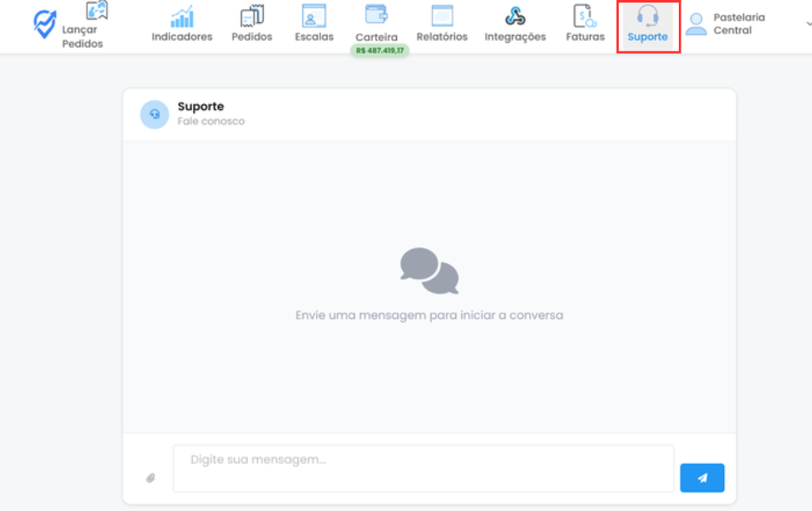Click the map icon above Lançar Pedidos

96,11
